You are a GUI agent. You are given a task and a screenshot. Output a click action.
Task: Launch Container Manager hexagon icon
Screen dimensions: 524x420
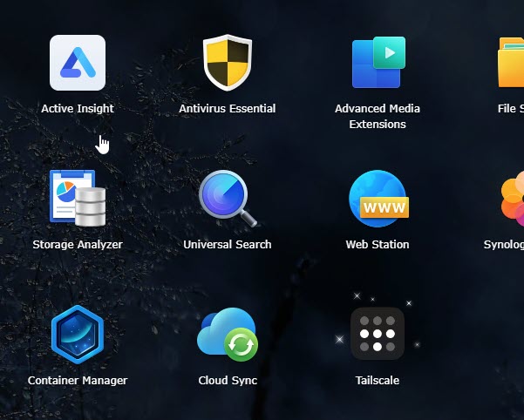point(78,335)
